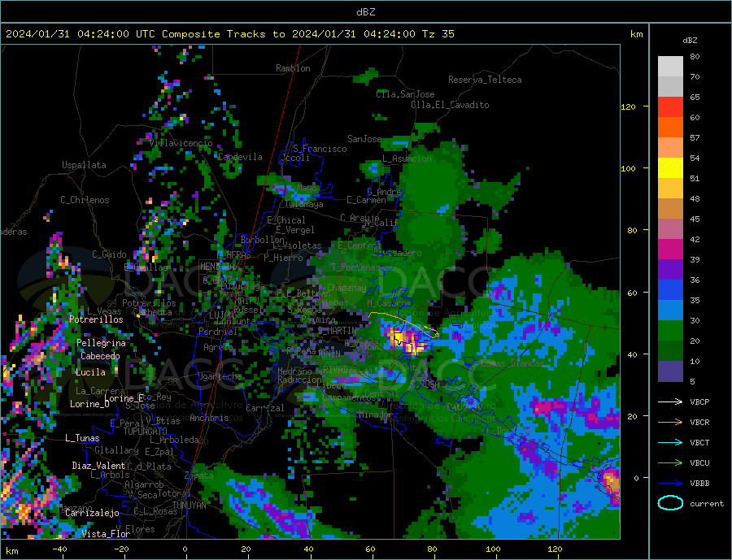Image resolution: width=732 pixels, height=560 pixels.
Task: Click the -40 tick on horizontal axis
Action: click(59, 549)
